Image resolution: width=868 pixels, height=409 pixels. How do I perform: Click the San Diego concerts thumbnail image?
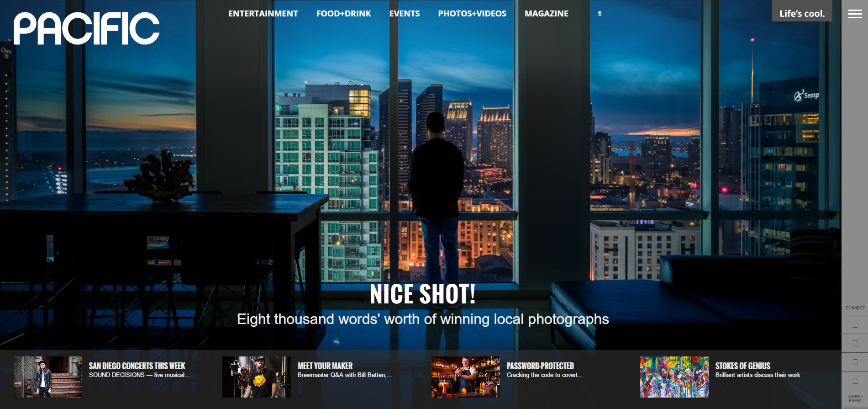coord(48,377)
